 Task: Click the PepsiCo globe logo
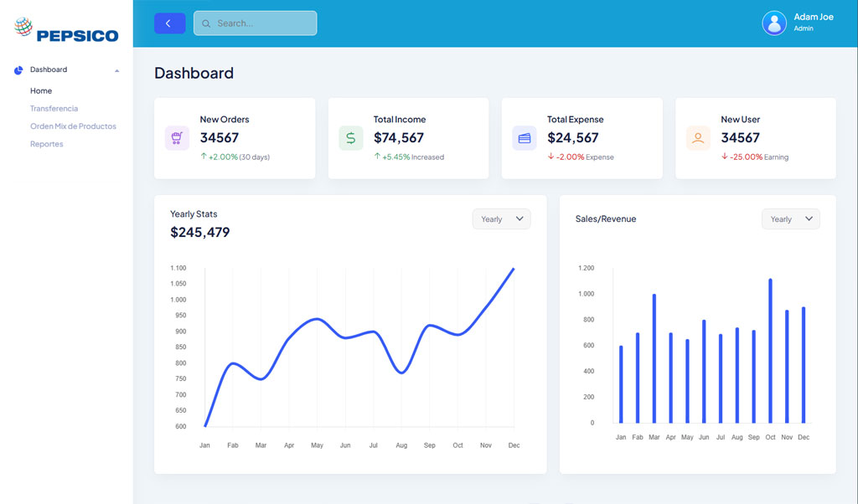23,28
